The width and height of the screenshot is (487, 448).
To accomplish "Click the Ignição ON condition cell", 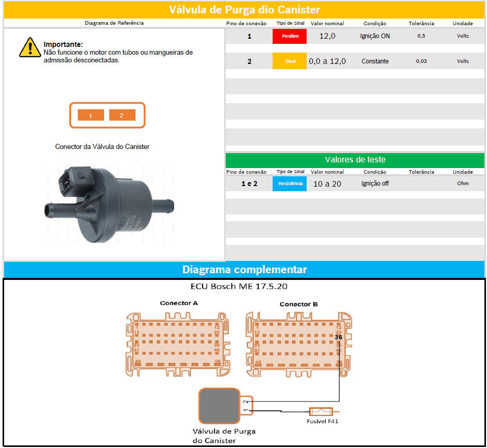I will (x=375, y=36).
